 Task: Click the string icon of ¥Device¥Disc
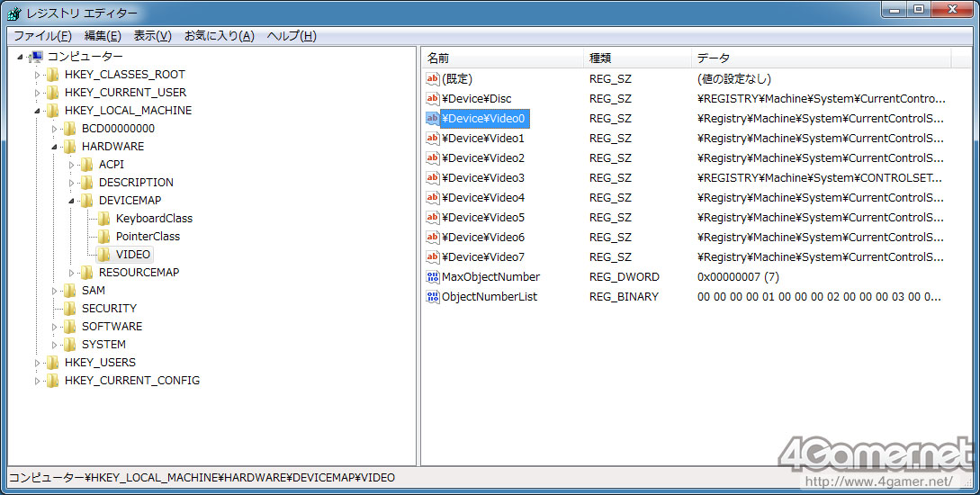[433, 99]
